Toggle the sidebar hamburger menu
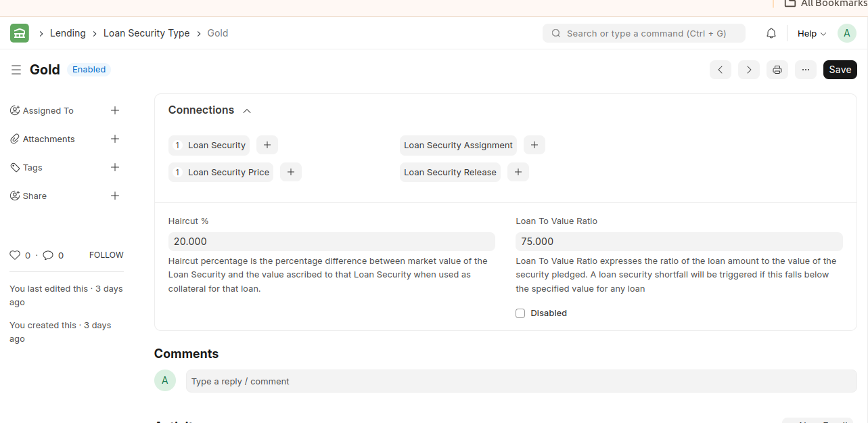Screen dimensions: 868x423 coord(16,70)
